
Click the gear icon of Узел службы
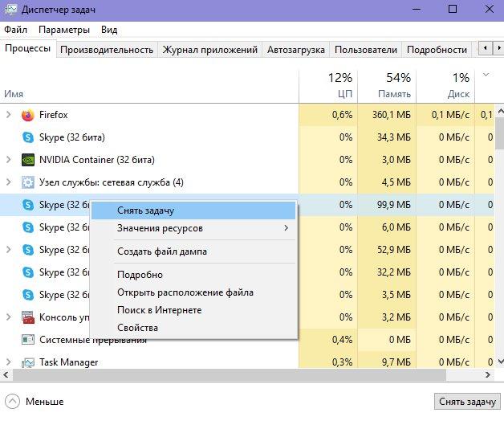[x=28, y=182]
